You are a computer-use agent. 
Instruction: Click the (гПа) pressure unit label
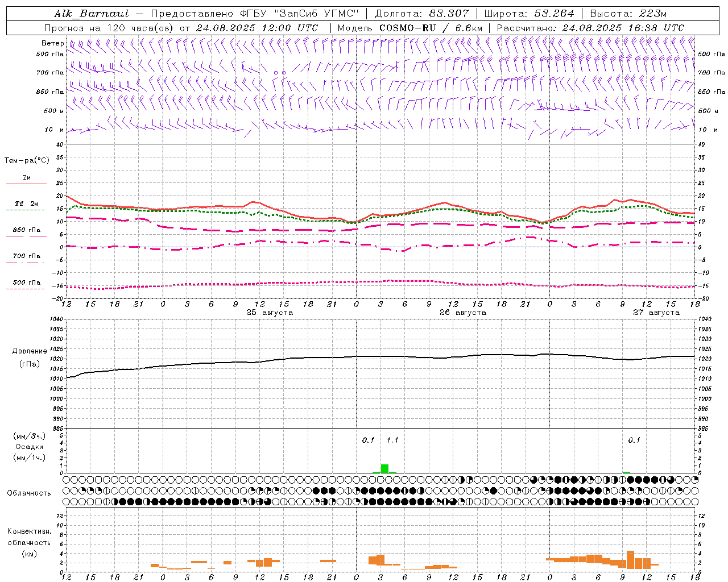[x=29, y=364]
